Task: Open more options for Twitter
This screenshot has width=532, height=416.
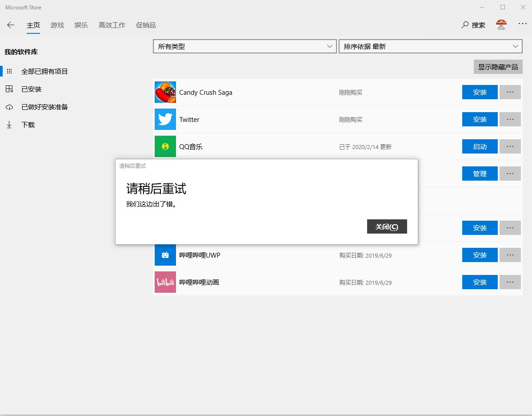Action: [510, 119]
